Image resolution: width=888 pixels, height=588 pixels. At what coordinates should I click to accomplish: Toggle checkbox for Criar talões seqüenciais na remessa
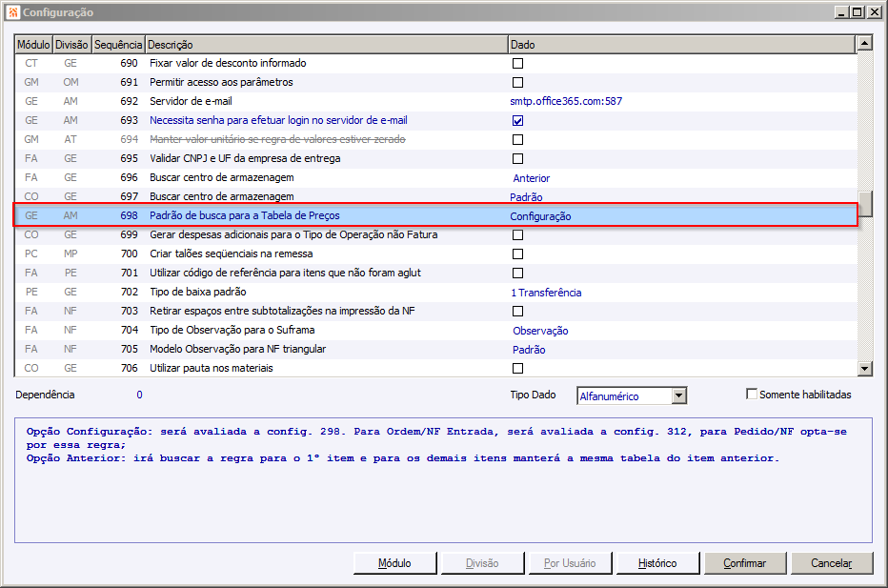coord(517,254)
